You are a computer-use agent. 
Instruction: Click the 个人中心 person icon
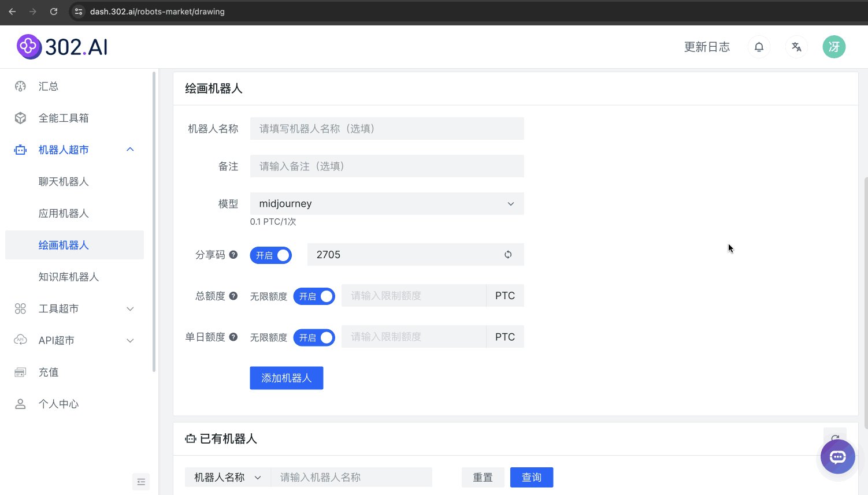coord(20,404)
